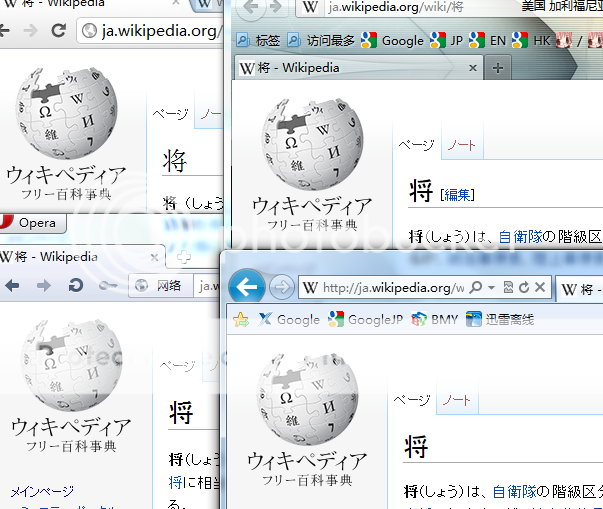
Task: Open the EN Google bookmark in Firefox
Action: tap(488, 40)
